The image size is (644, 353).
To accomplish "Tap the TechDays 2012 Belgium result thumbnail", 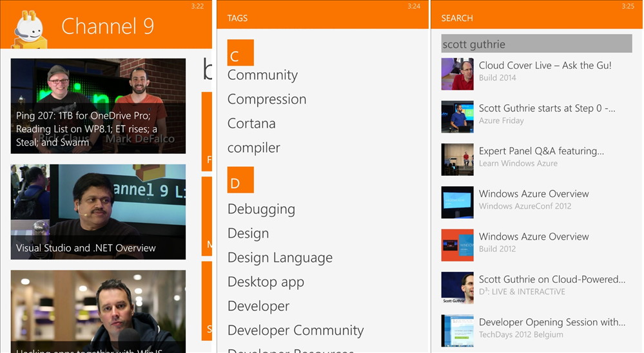I will [457, 330].
